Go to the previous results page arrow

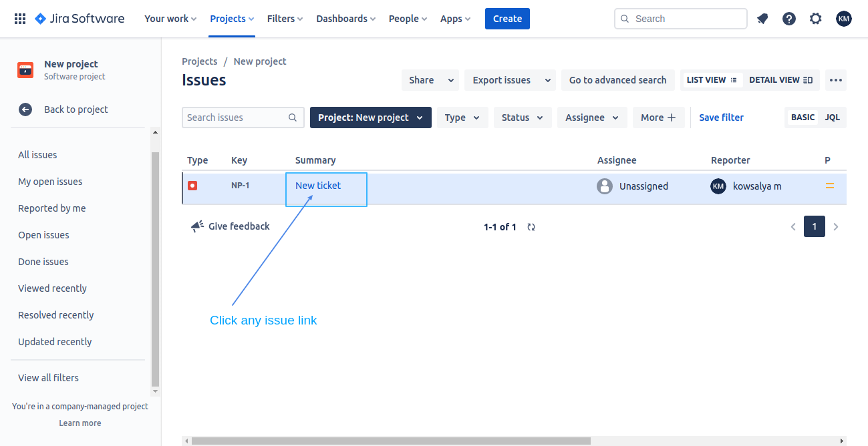coord(793,227)
